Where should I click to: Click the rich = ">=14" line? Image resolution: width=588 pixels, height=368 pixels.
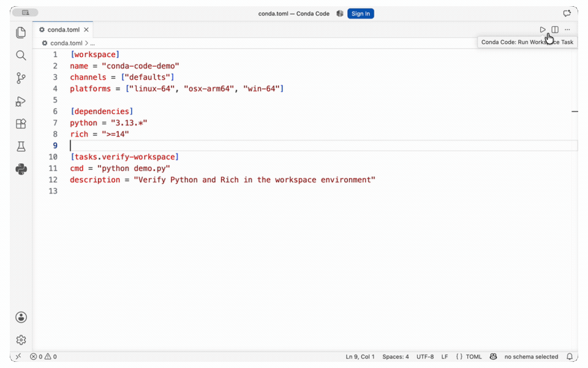click(x=99, y=134)
